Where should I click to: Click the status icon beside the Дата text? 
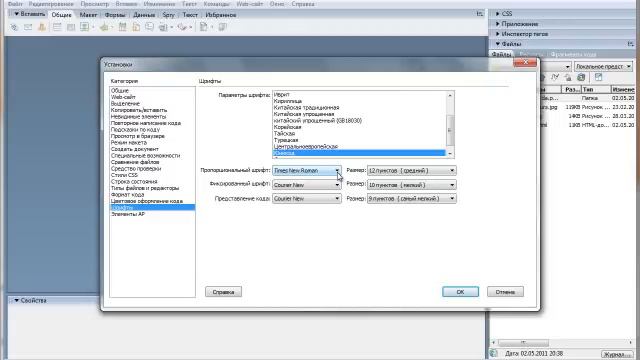pos(494,353)
